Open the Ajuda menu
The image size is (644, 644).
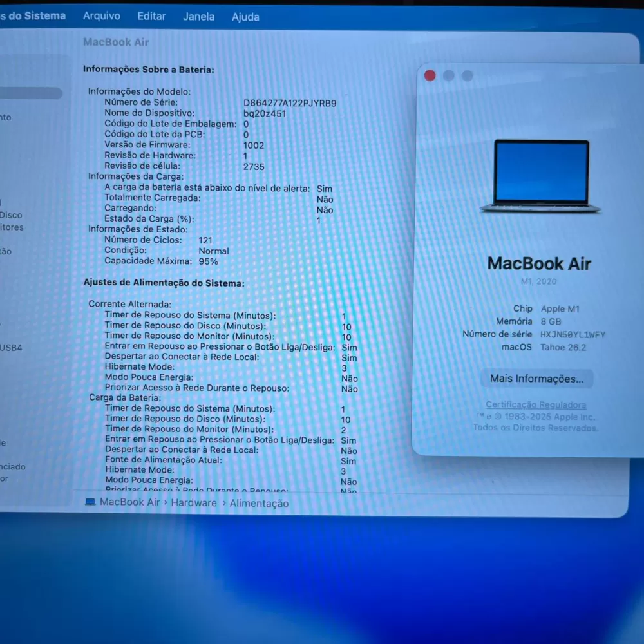point(245,17)
